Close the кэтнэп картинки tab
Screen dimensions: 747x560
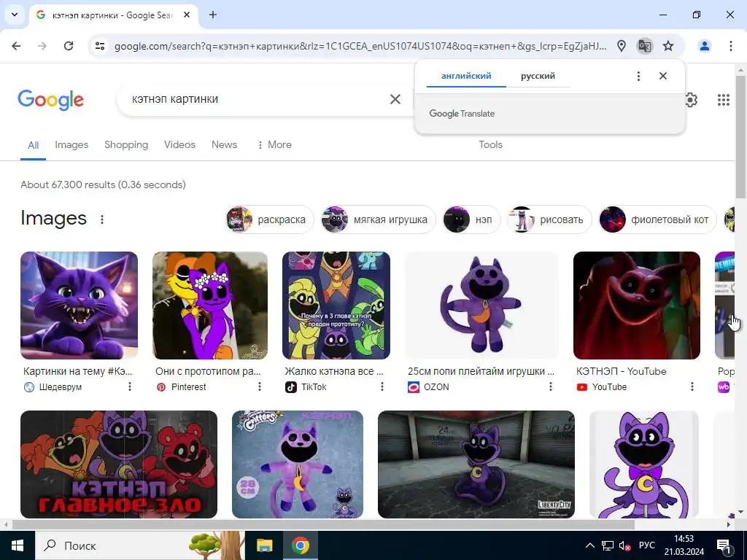187,15
